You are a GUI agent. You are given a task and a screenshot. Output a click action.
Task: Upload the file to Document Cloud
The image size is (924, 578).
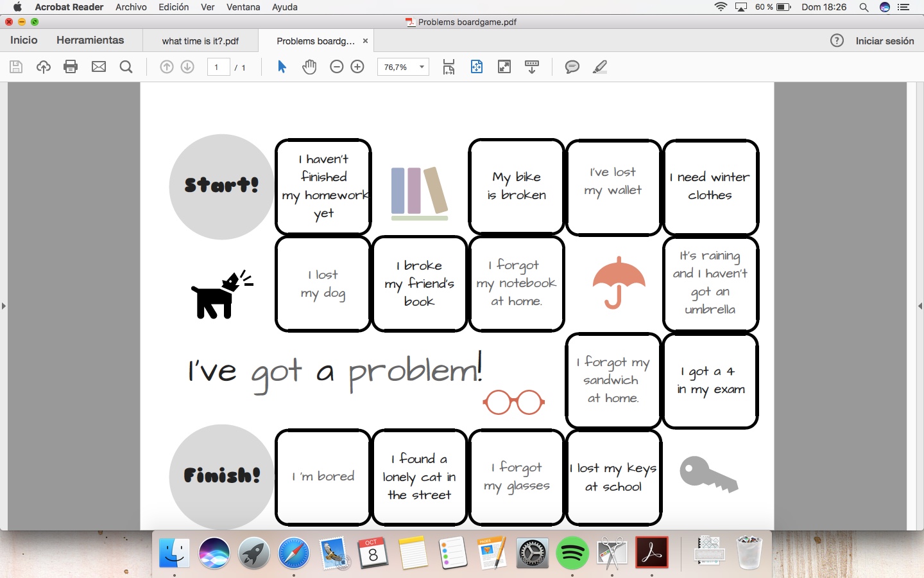pos(43,67)
